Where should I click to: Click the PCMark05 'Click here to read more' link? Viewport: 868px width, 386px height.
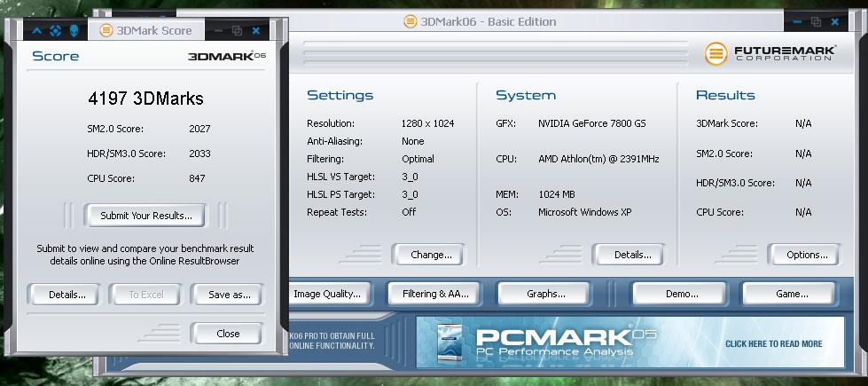coord(773,344)
